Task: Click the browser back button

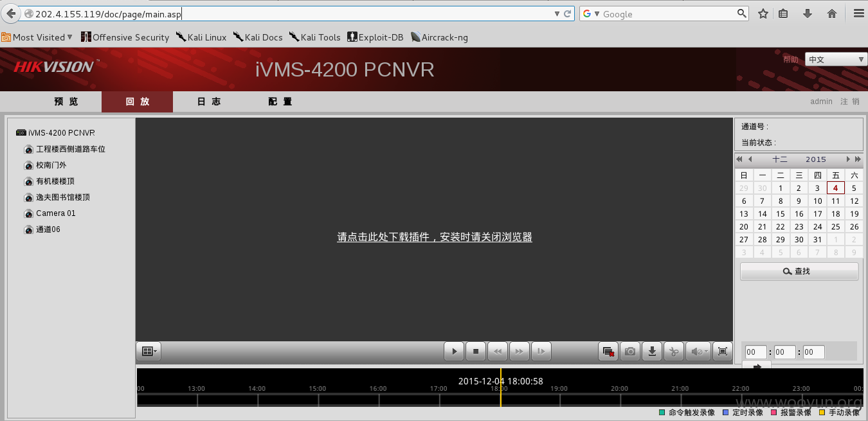Action: click(10, 13)
